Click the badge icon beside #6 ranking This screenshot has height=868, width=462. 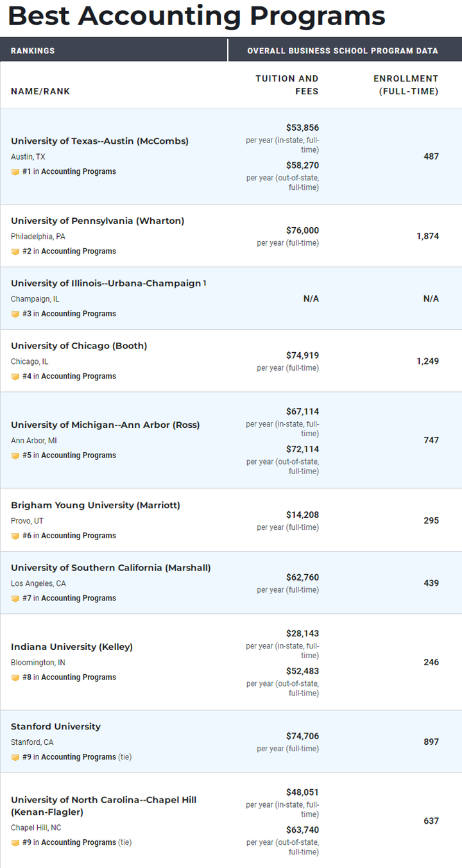[15, 536]
